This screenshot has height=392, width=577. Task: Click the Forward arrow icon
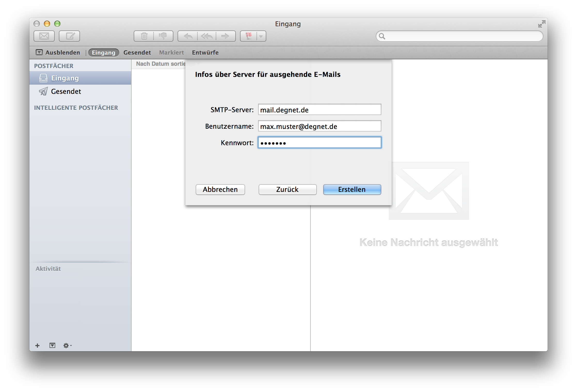coord(225,36)
